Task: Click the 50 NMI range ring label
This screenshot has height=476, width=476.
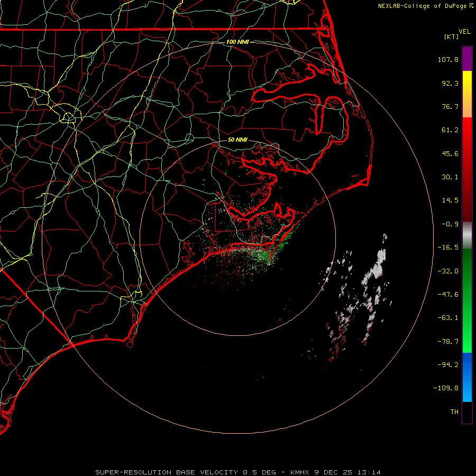Action: [x=237, y=140]
